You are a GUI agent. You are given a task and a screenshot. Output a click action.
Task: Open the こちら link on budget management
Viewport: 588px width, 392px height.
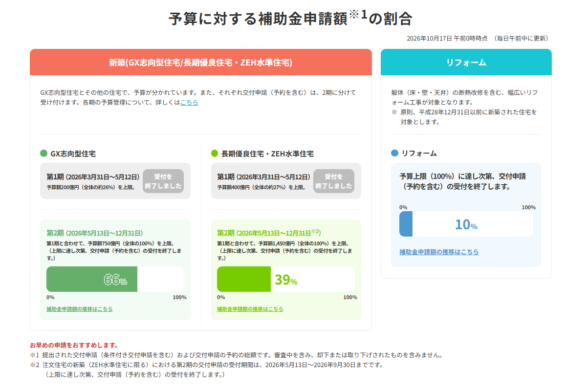coord(189,103)
